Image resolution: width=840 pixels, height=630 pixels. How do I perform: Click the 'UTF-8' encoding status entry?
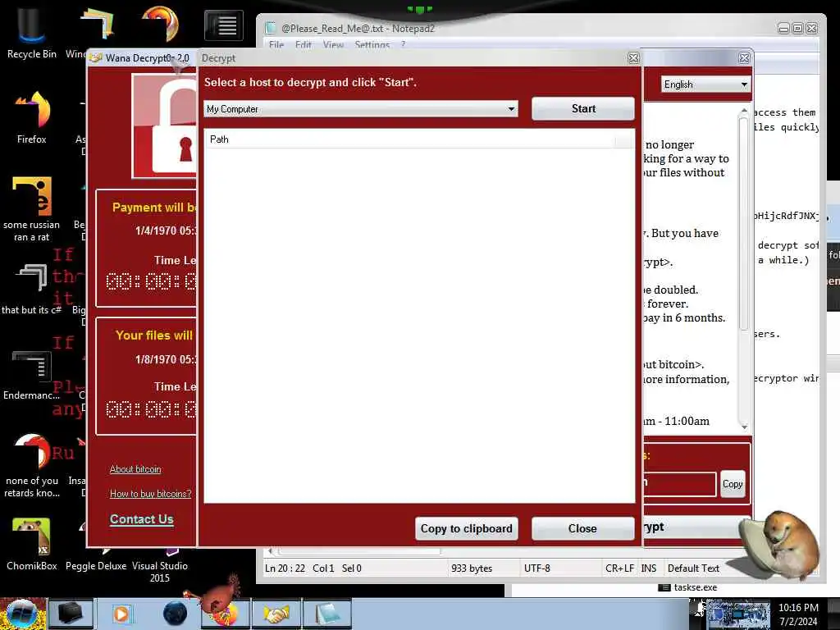536,568
